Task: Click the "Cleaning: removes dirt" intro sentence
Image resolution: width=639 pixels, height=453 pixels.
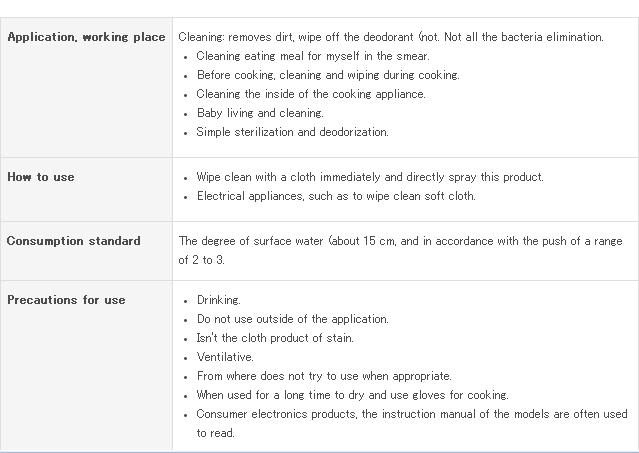Action: point(391,37)
